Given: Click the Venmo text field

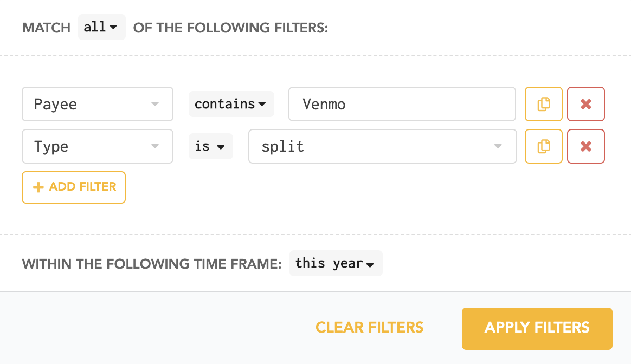Looking at the screenshot, I should [402, 104].
